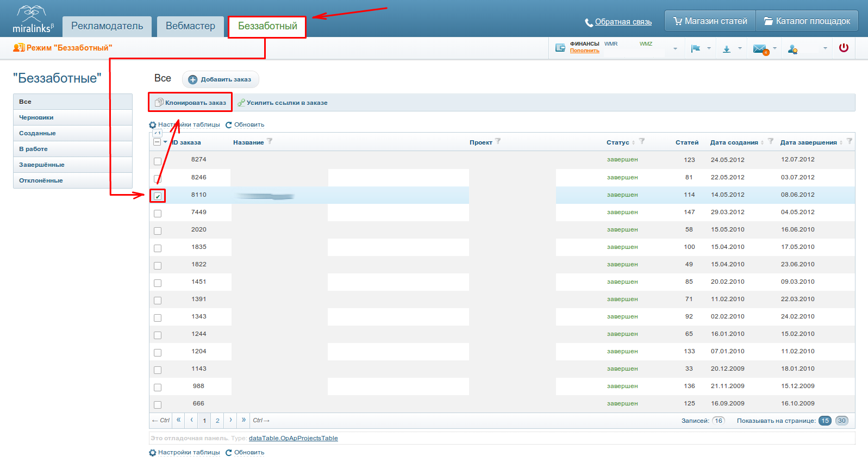Click the download arrow icon

point(727,49)
